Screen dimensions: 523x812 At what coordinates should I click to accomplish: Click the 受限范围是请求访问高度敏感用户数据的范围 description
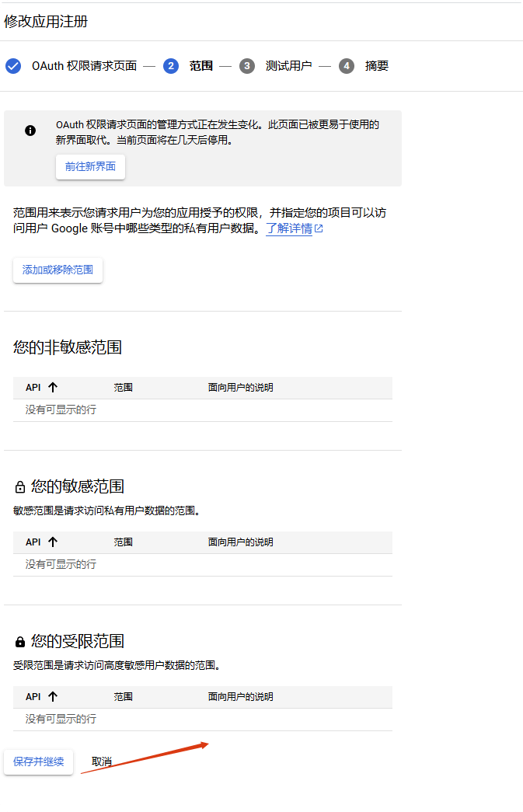click(x=117, y=665)
